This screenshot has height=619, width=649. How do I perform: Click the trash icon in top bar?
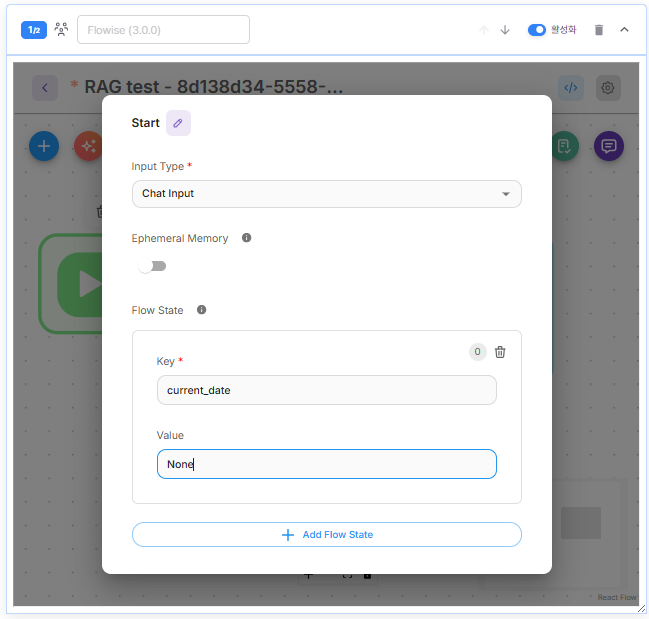599,30
